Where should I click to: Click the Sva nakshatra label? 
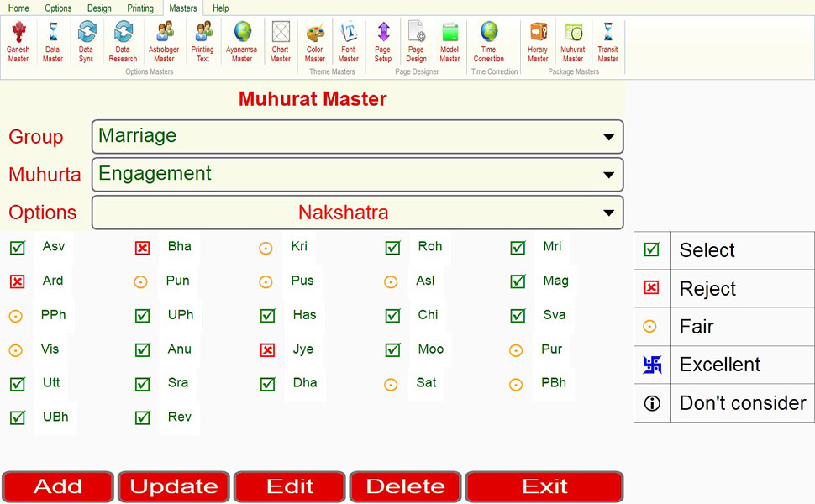pos(554,315)
